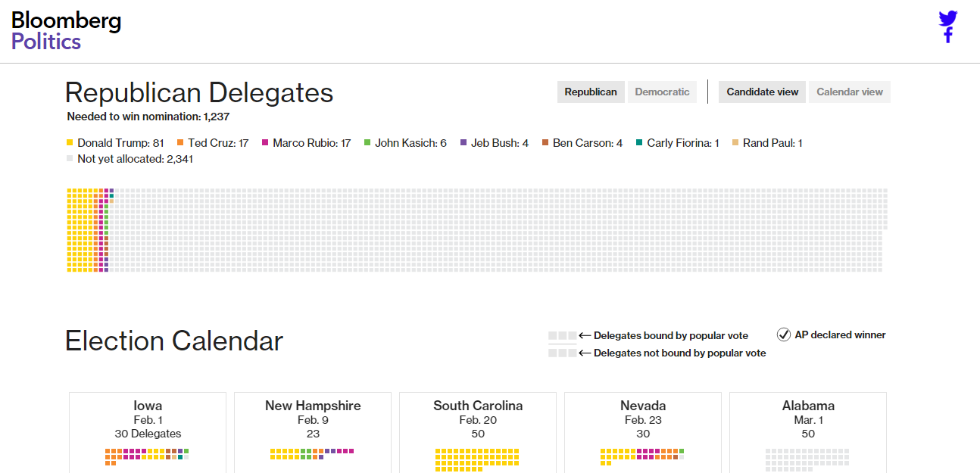Click 'Needed to win nomination: 1,237' text
980x473 pixels.
tap(148, 117)
